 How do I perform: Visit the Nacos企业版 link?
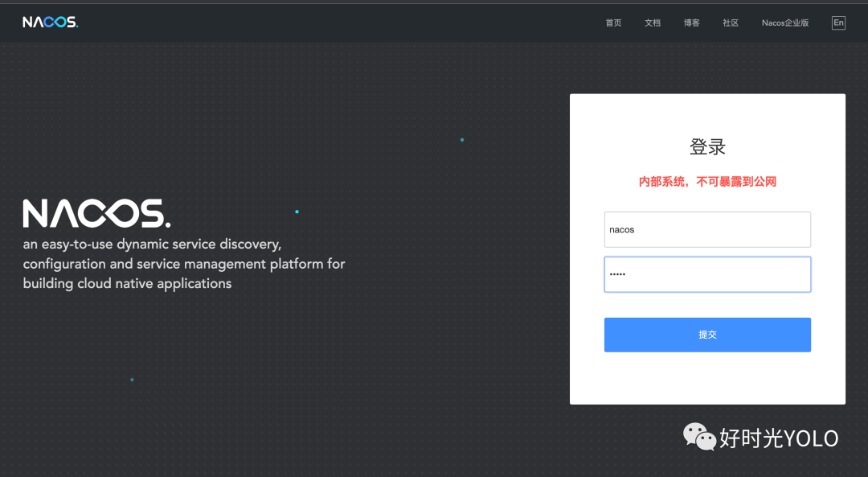click(785, 23)
